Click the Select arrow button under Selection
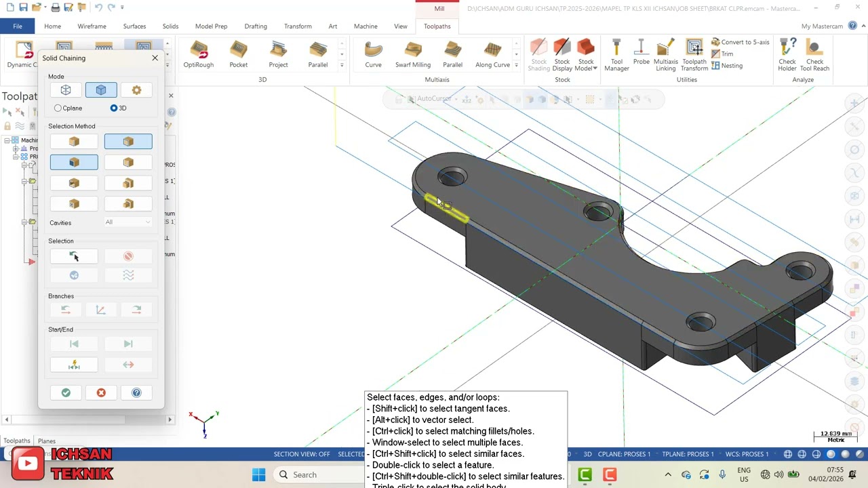The height and width of the screenshot is (488, 868). pos(74,256)
